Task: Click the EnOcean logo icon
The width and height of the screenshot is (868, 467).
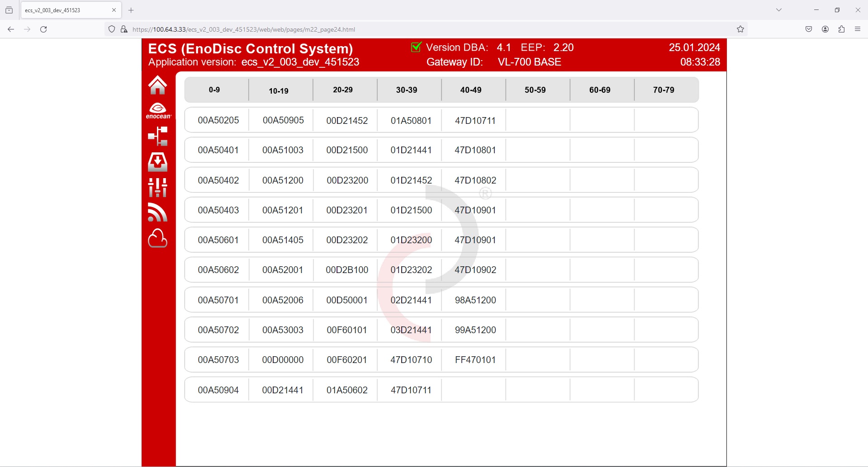Action: click(x=158, y=111)
